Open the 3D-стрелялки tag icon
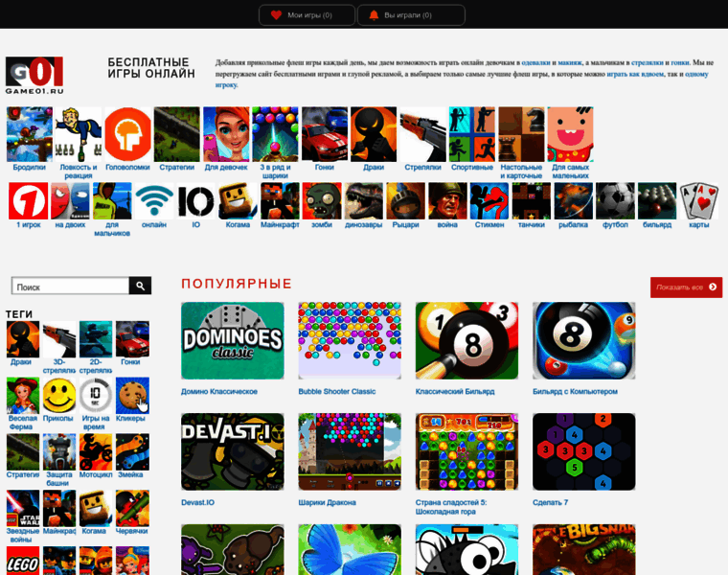 [59, 339]
